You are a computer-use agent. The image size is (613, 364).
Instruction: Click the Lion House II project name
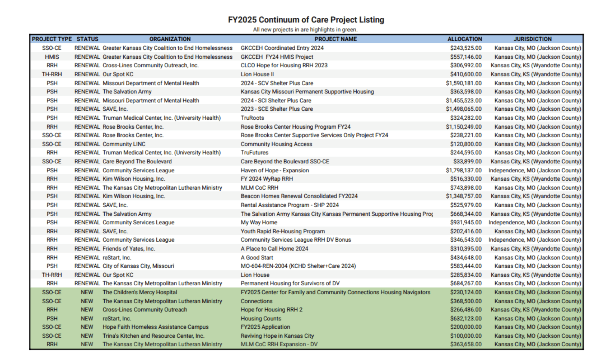coord(257,74)
